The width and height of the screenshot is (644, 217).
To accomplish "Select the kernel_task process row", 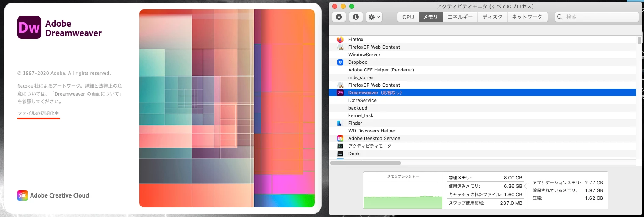I will click(x=483, y=115).
